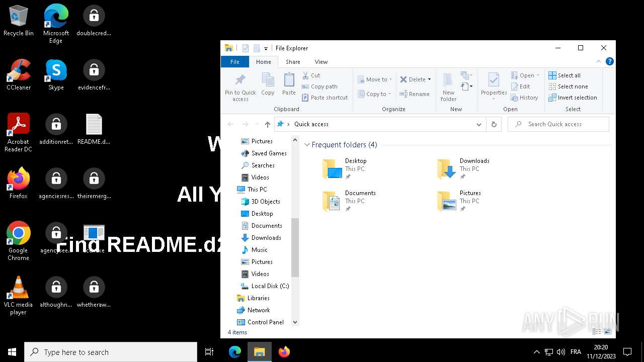Click the History button
This screenshot has height=362, width=644.
(524, 98)
